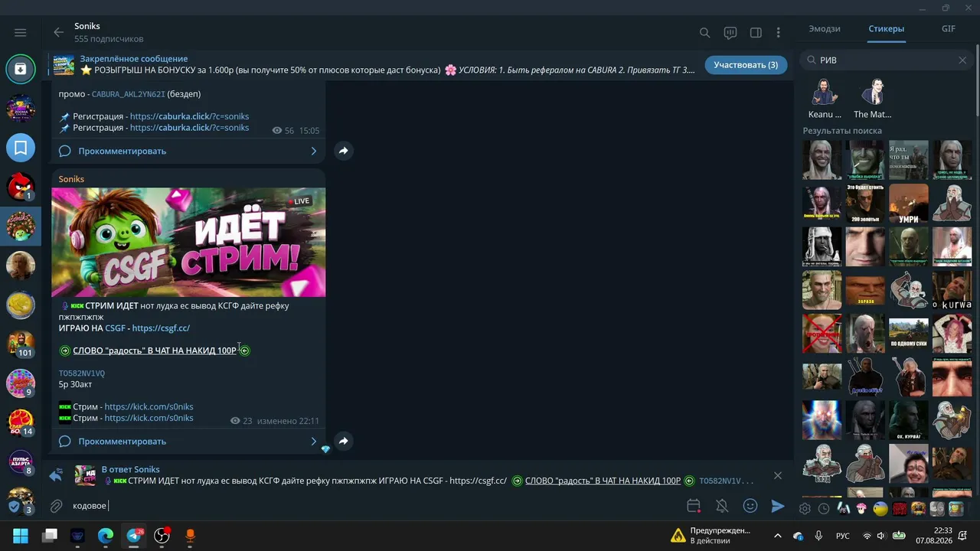Send the message with the arrow button
The height and width of the screenshot is (551, 980).
pos(778,506)
